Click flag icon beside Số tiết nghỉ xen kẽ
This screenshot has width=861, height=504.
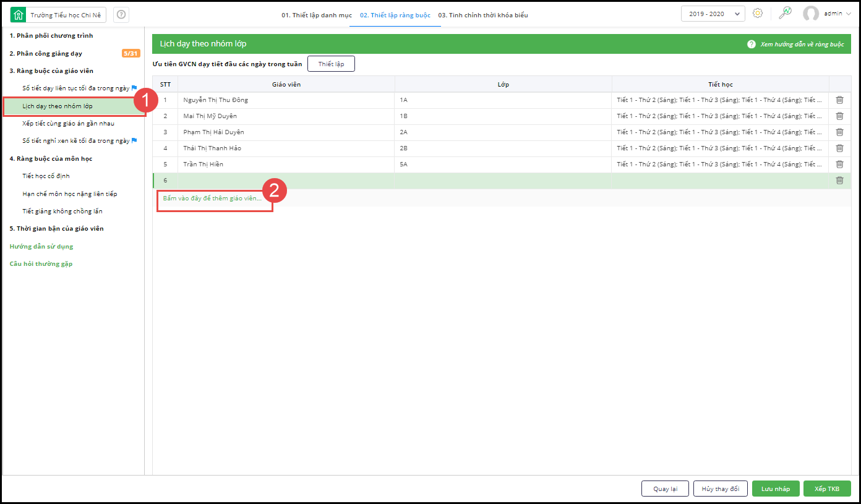134,140
